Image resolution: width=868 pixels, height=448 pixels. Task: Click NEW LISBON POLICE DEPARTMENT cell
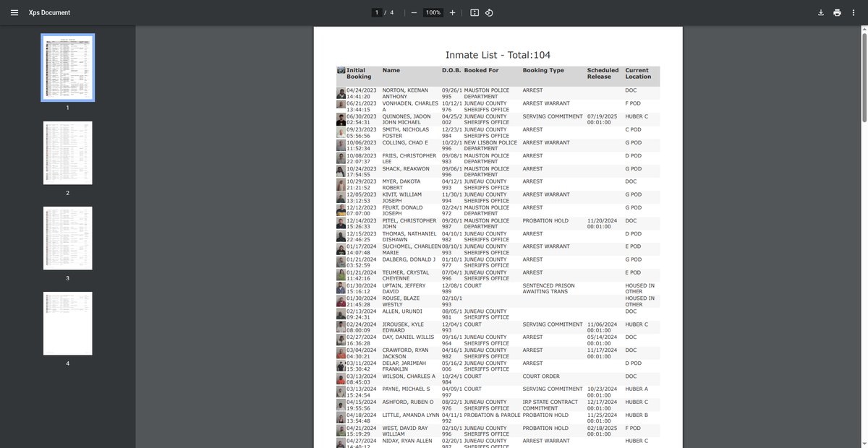coord(490,145)
